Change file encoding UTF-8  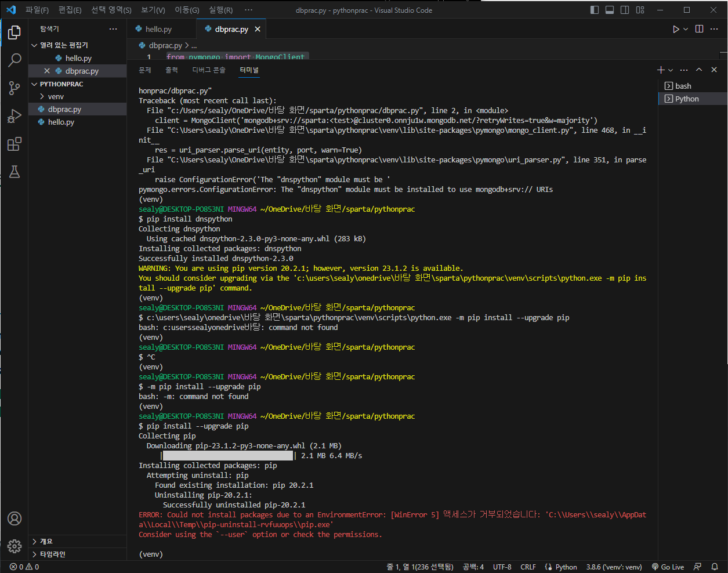point(502,567)
